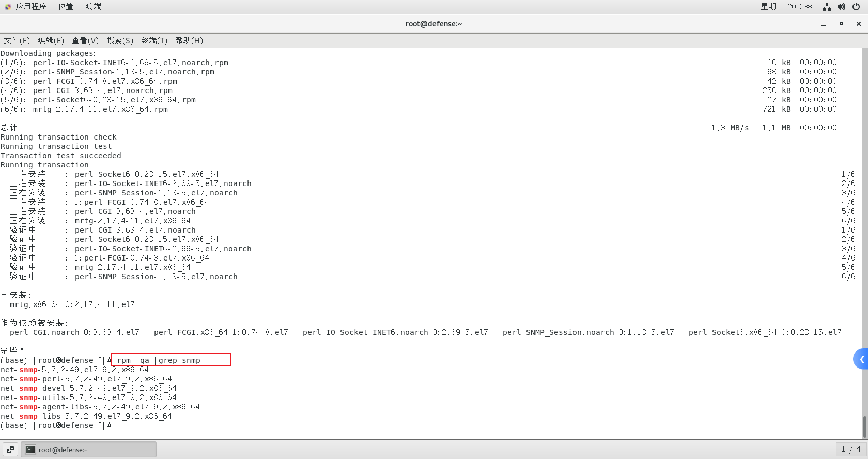Click 'Running transaction check' line
Screen dimensions: 868x459
click(58, 137)
